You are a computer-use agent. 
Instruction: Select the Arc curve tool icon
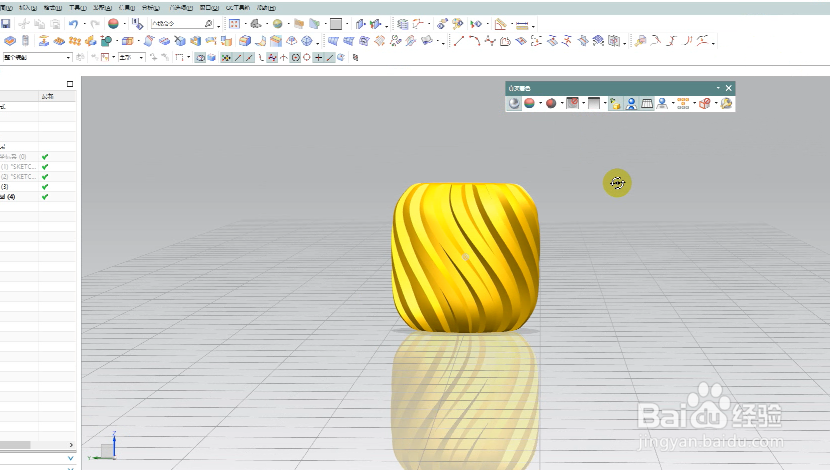click(474, 41)
